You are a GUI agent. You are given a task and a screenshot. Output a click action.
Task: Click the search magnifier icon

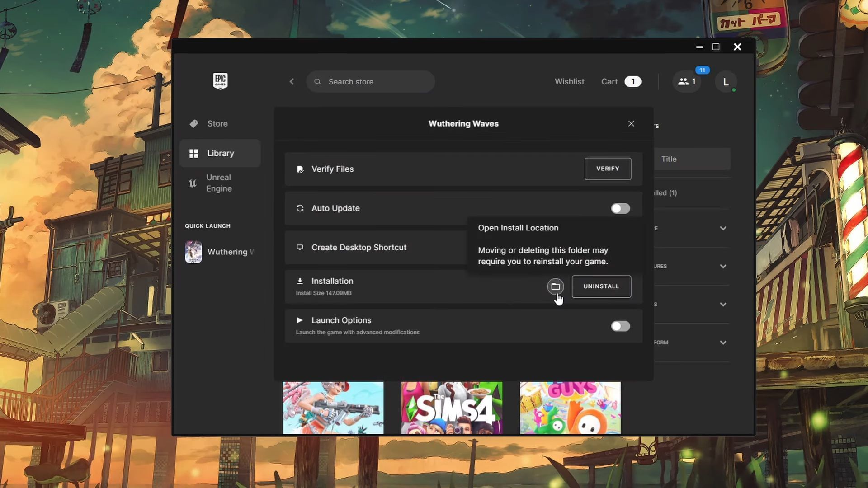point(318,82)
